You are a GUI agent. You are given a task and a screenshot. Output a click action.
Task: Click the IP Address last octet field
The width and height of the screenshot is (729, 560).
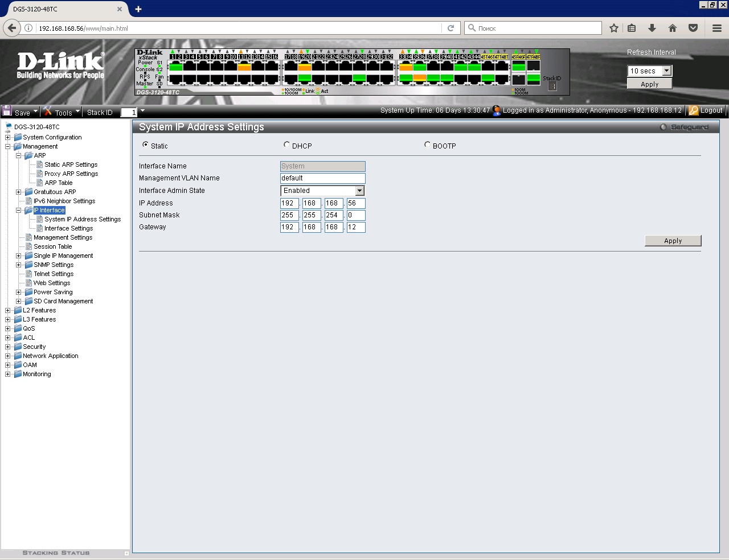coord(355,203)
